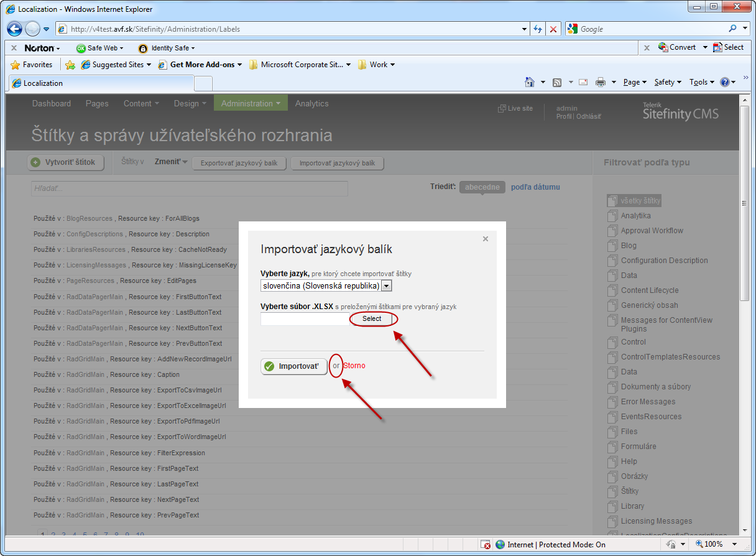Click the Norton Safe Web icon
This screenshot has height=556, width=756.
click(x=81, y=48)
